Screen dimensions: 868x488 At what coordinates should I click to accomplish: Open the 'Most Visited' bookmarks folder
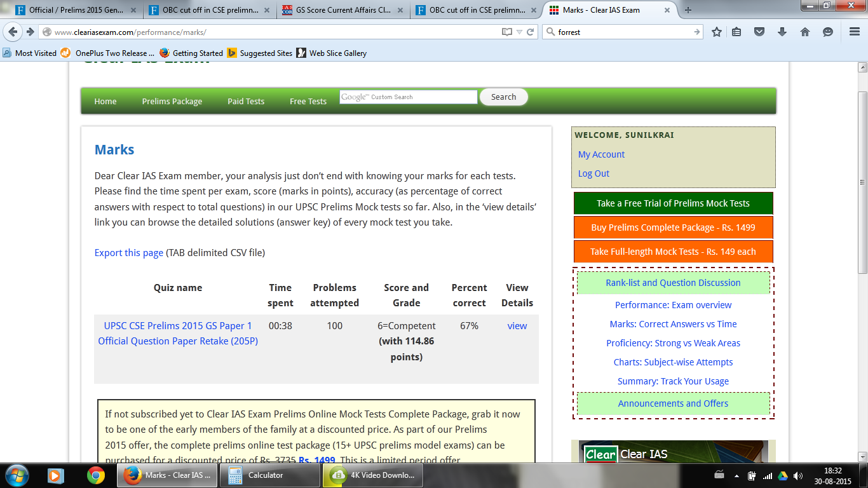[x=30, y=53]
